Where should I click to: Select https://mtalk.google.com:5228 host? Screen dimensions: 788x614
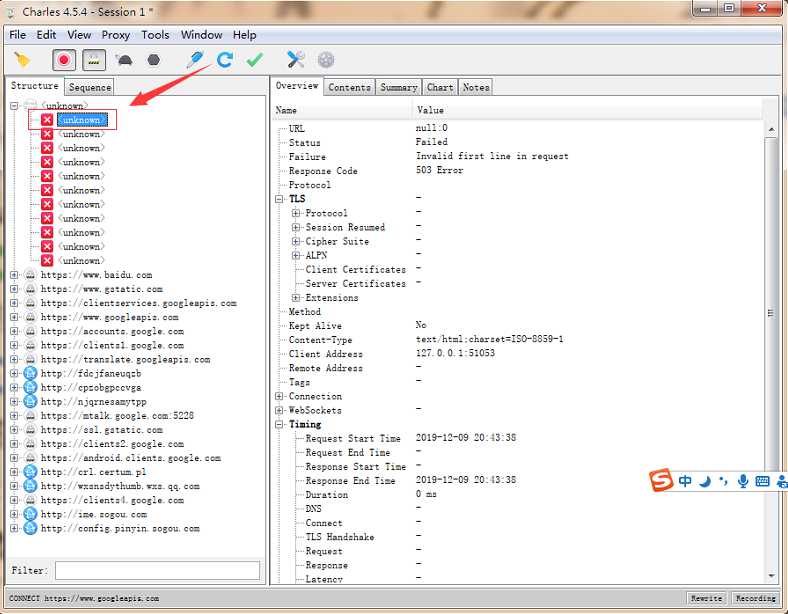click(117, 416)
